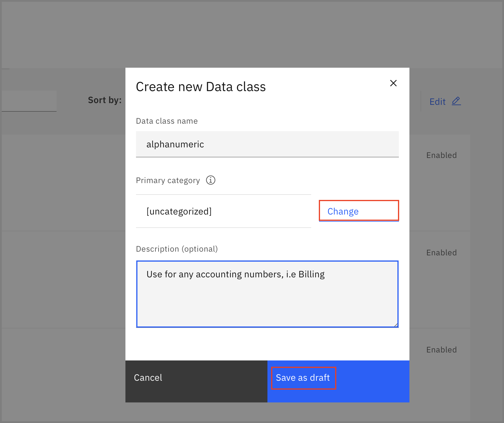Click the pencil icon next to Edit
This screenshot has width=504, height=423.
456,101
